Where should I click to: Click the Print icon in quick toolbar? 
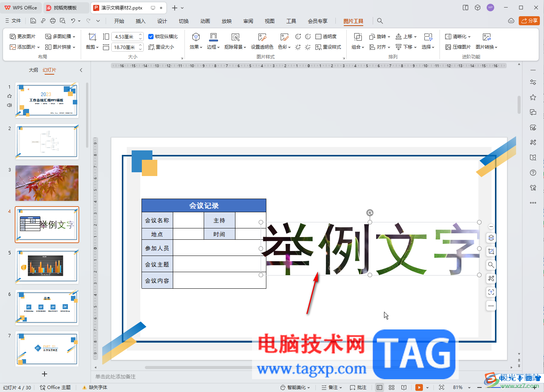[x=53, y=21]
